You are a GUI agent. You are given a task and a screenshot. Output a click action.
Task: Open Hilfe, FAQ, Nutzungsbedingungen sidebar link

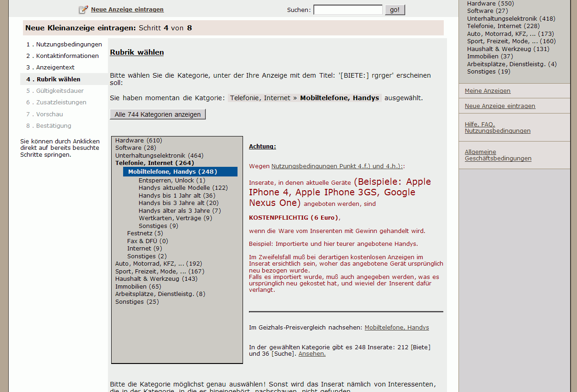(x=497, y=128)
